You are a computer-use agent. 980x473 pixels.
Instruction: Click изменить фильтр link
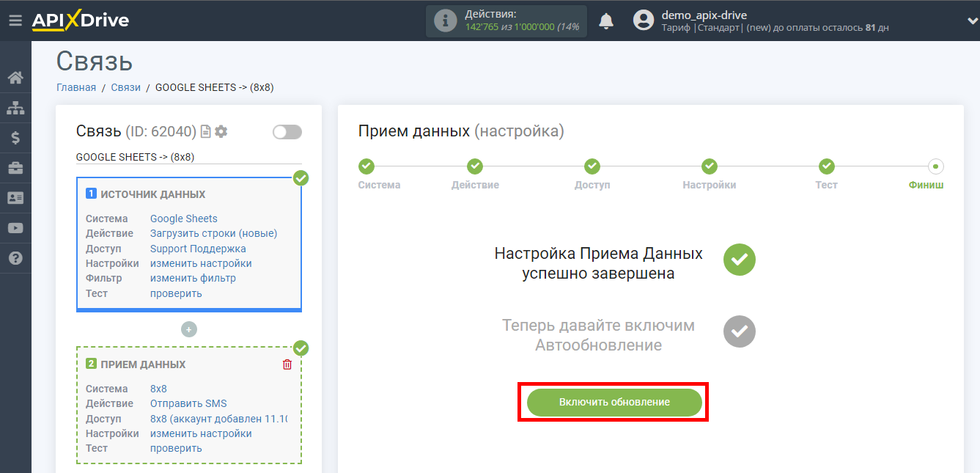click(x=193, y=278)
